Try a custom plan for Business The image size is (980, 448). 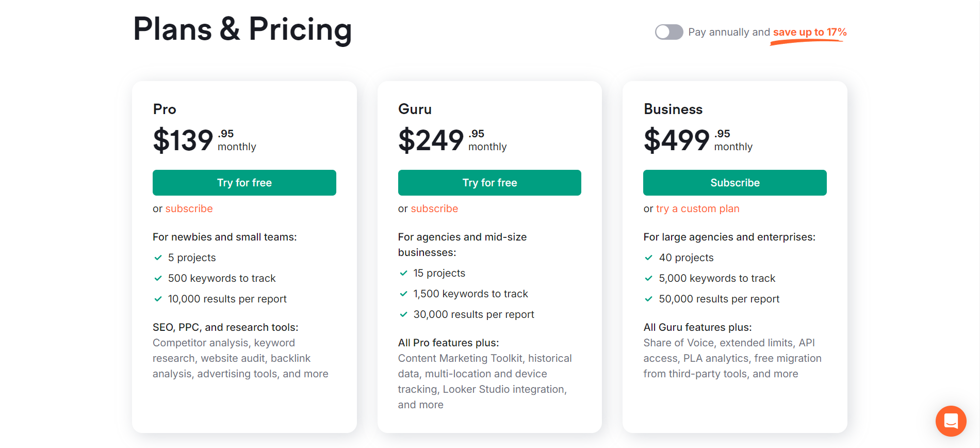[x=697, y=209]
